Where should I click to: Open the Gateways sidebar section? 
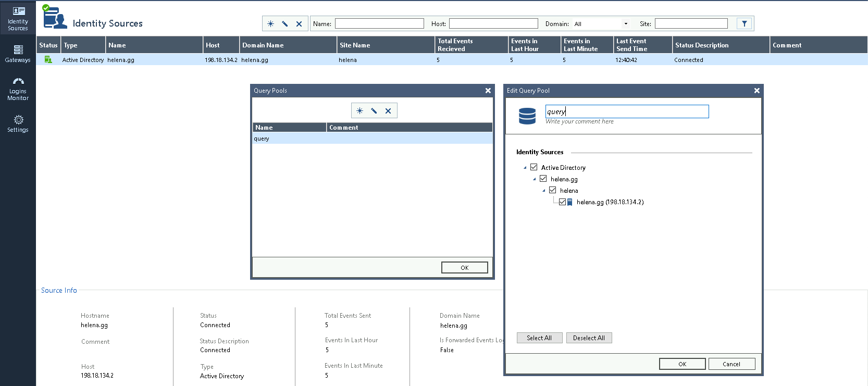pyautogui.click(x=18, y=54)
